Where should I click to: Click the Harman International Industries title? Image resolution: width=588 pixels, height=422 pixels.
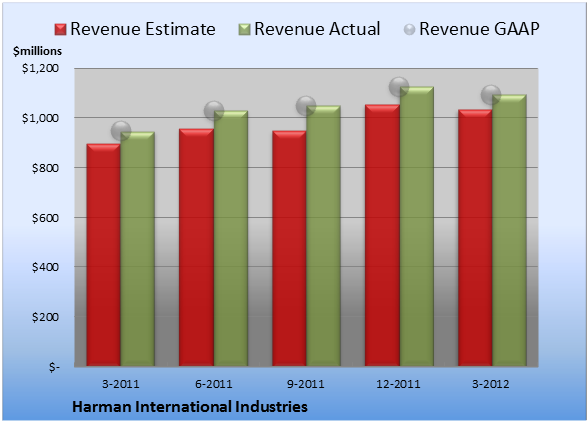coord(190,407)
